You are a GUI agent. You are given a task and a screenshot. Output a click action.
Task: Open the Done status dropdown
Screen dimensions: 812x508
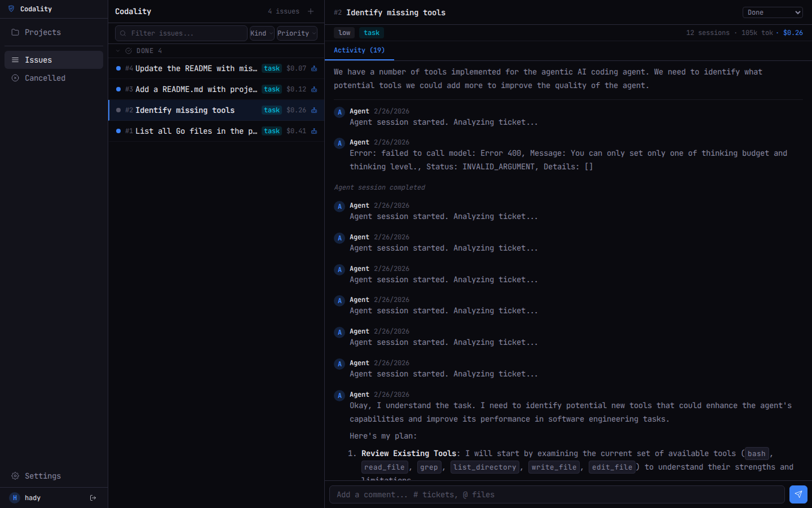pyautogui.click(x=772, y=12)
